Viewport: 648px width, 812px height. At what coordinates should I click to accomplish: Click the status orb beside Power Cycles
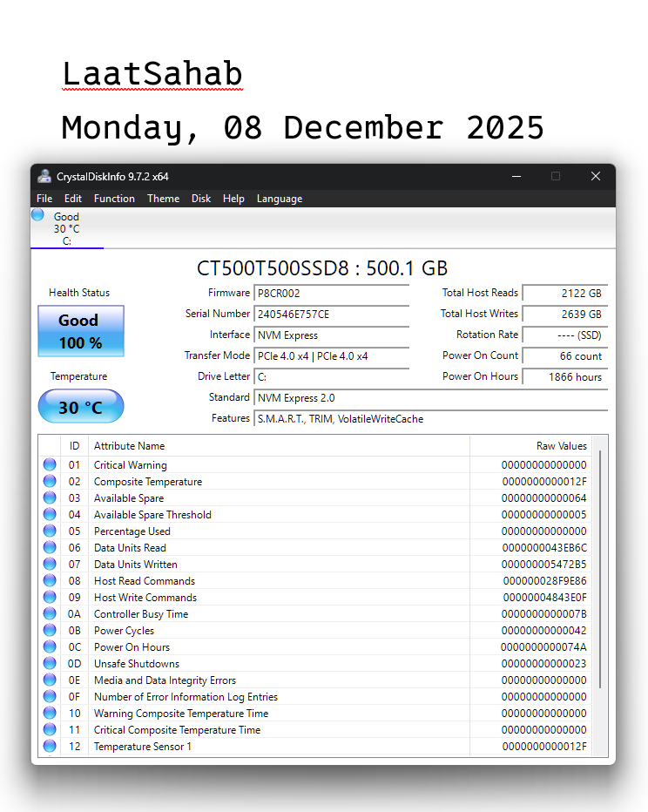pos(50,631)
